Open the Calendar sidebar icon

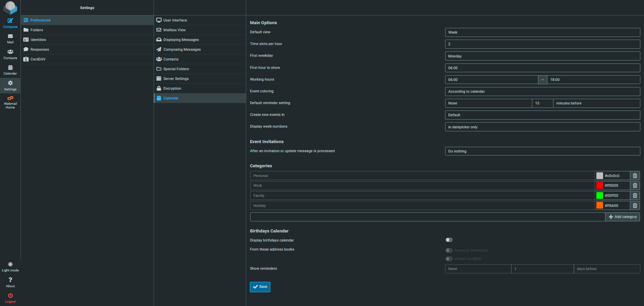click(x=10, y=70)
